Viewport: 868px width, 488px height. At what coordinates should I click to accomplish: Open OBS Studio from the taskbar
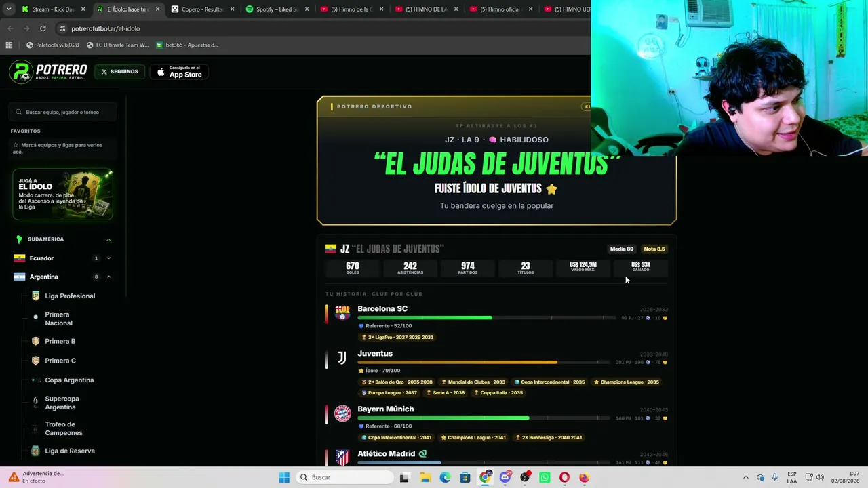point(525,477)
